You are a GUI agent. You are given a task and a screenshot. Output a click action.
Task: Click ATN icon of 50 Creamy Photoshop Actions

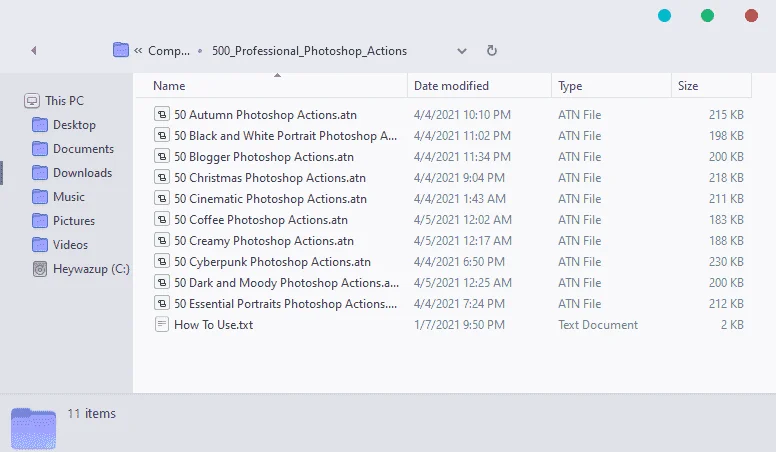click(161, 241)
